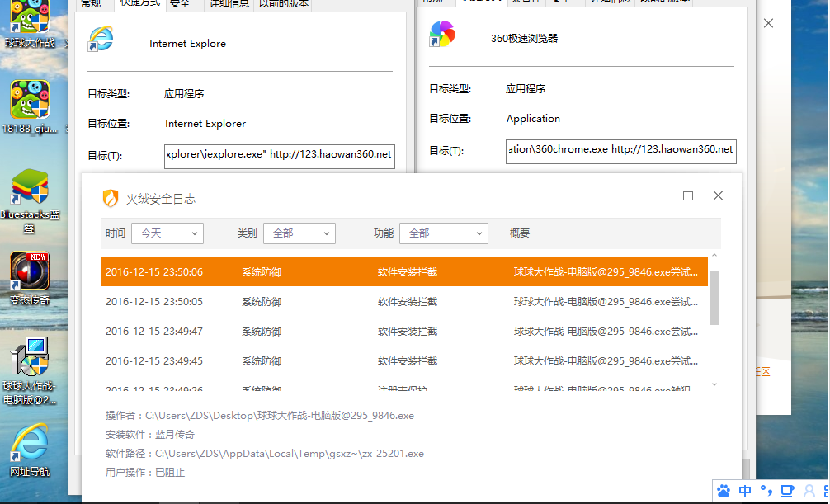Expand the 功能 filter dropdown
The height and width of the screenshot is (504, 830).
tap(443, 233)
